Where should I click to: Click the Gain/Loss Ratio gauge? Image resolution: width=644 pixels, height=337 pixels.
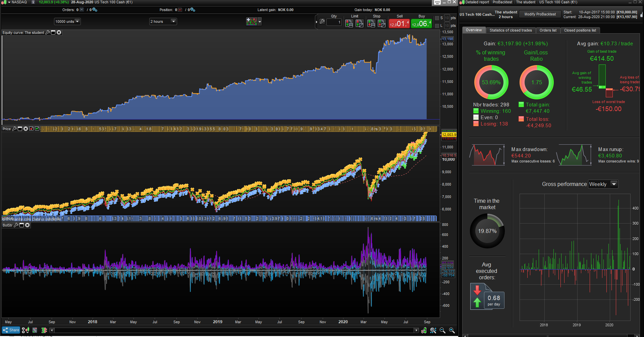pos(536,82)
